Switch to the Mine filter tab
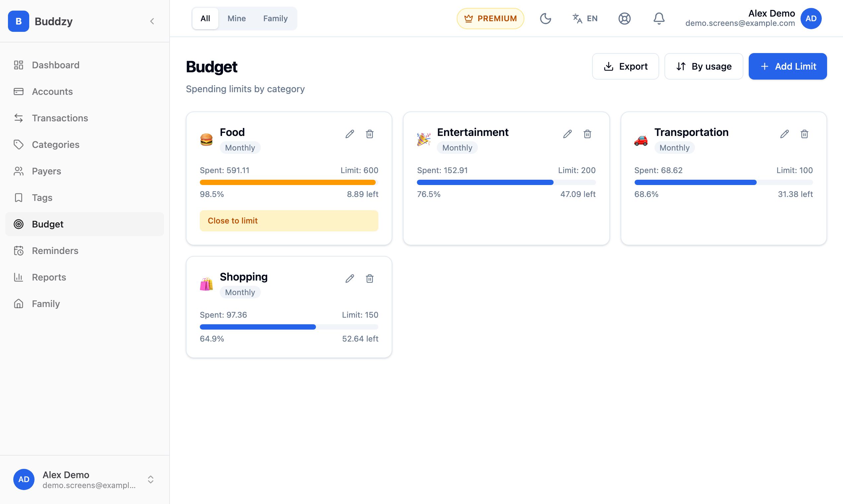 [237, 18]
